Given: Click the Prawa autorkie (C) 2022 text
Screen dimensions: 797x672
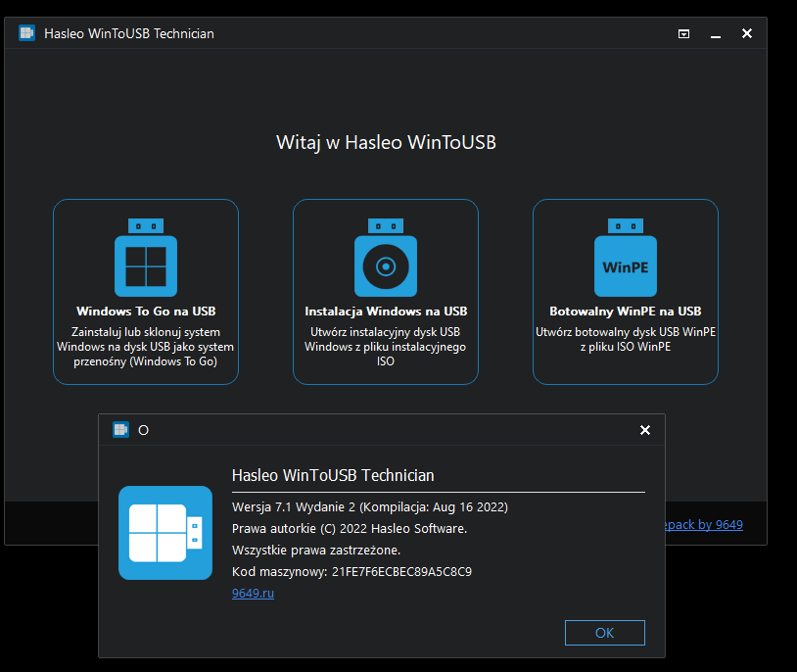Looking at the screenshot, I should 350,529.
